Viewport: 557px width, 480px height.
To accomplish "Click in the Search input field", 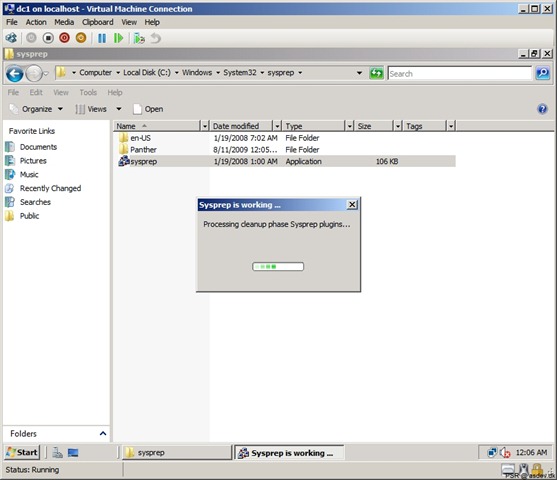I will point(460,74).
